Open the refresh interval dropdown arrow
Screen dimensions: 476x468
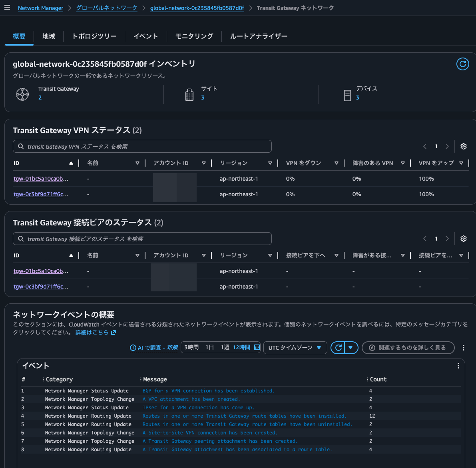tap(351, 348)
